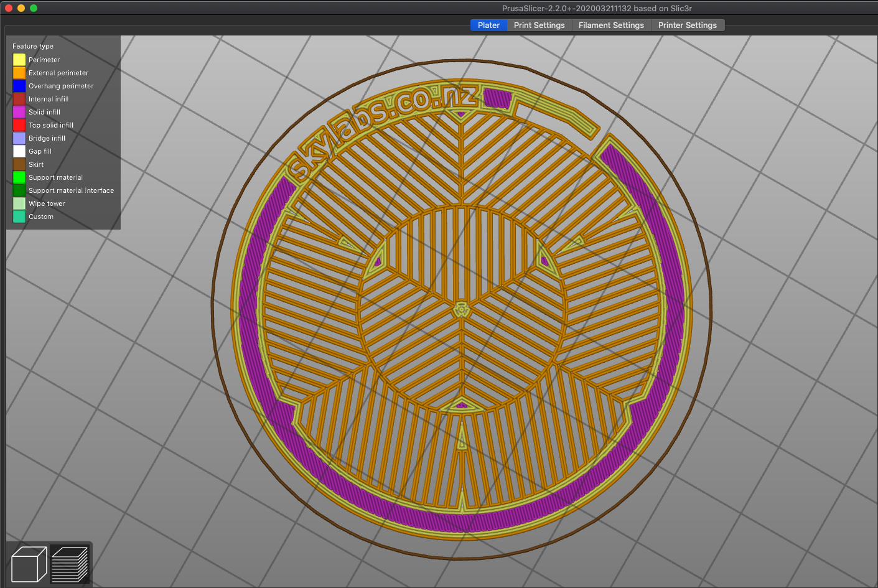The height and width of the screenshot is (588, 878).
Task: Click the pale green Wipe tower swatch
Action: tap(19, 203)
